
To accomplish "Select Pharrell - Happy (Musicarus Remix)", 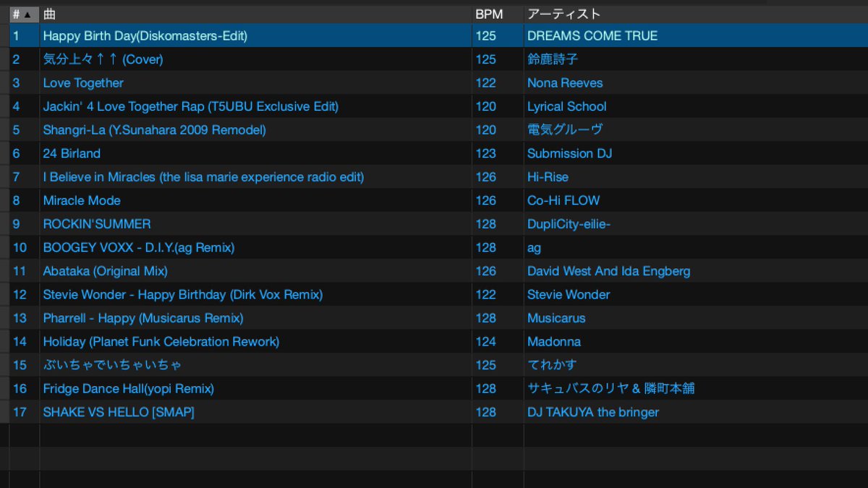I will pyautogui.click(x=143, y=318).
